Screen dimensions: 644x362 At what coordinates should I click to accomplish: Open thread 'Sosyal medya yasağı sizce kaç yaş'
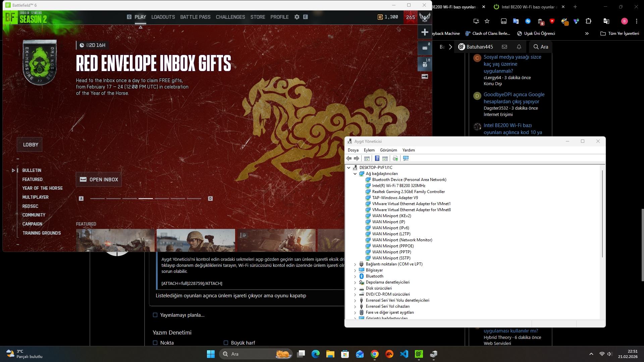(513, 64)
